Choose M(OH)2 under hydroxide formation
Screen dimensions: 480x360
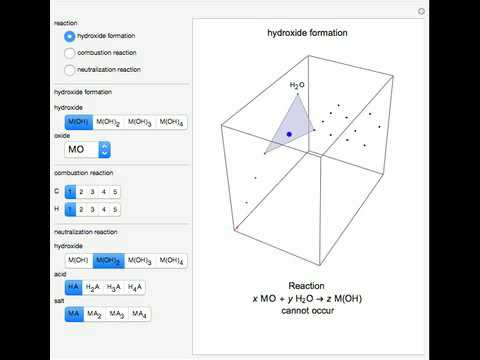(108, 122)
